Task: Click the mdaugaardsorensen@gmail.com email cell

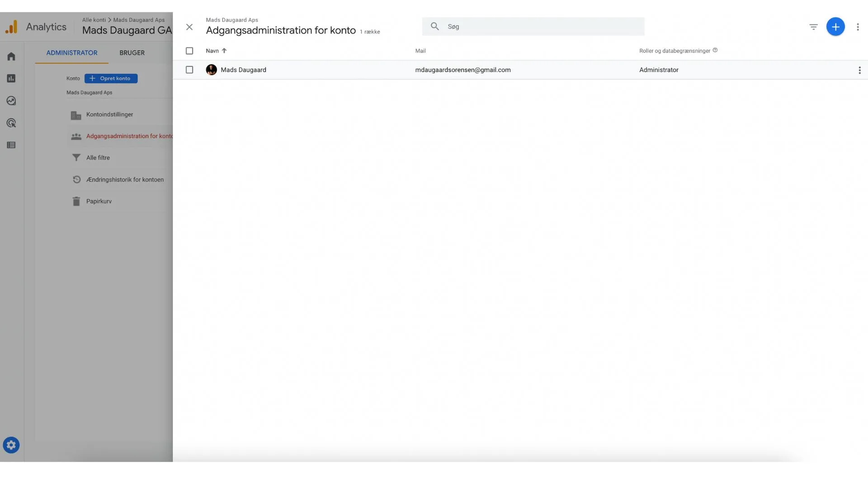Action: coord(463,70)
